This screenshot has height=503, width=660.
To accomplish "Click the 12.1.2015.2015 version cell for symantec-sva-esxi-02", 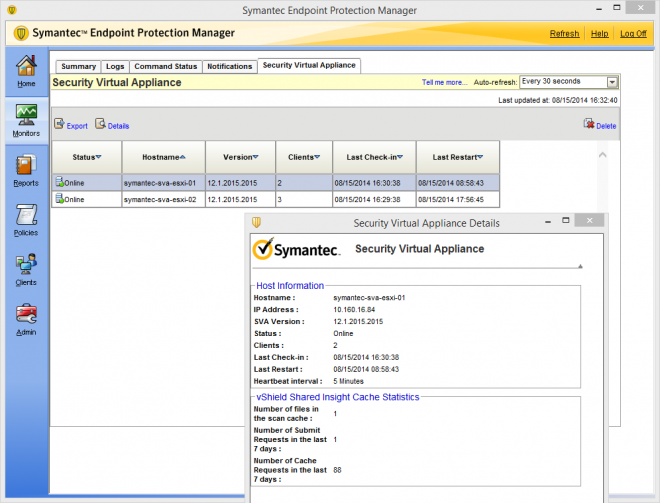I will point(240,200).
